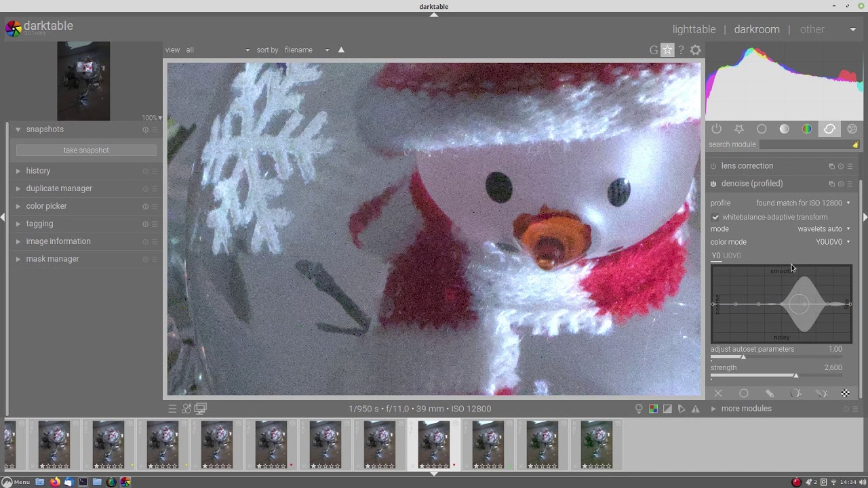Screen dimensions: 868x488
Task: Expand the color picker panel
Action: (x=46, y=206)
